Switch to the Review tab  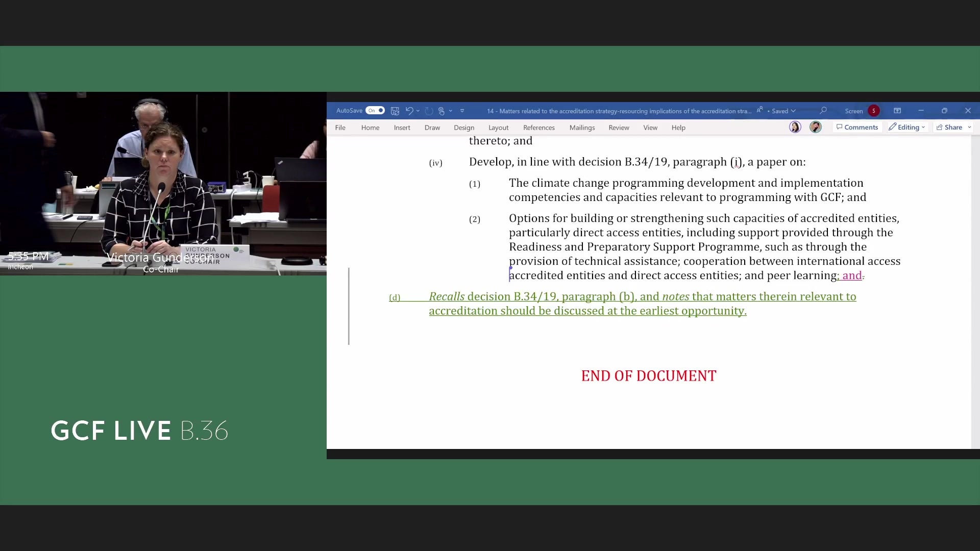click(619, 128)
